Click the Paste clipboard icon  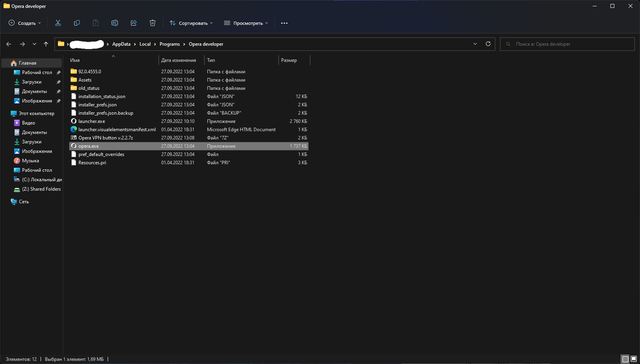click(96, 23)
